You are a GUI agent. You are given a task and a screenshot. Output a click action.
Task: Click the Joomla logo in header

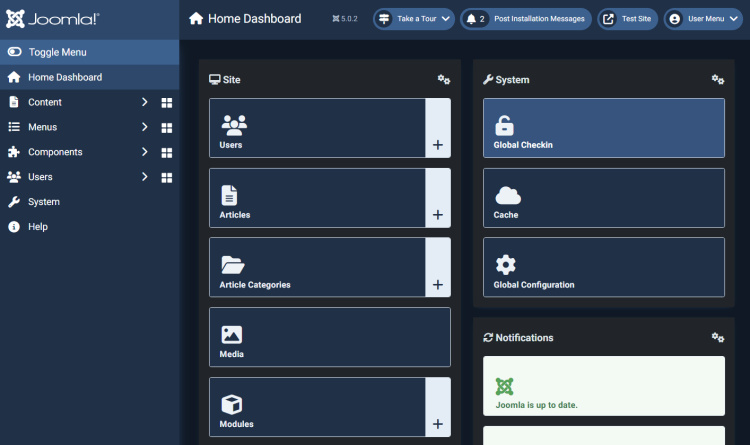53,19
